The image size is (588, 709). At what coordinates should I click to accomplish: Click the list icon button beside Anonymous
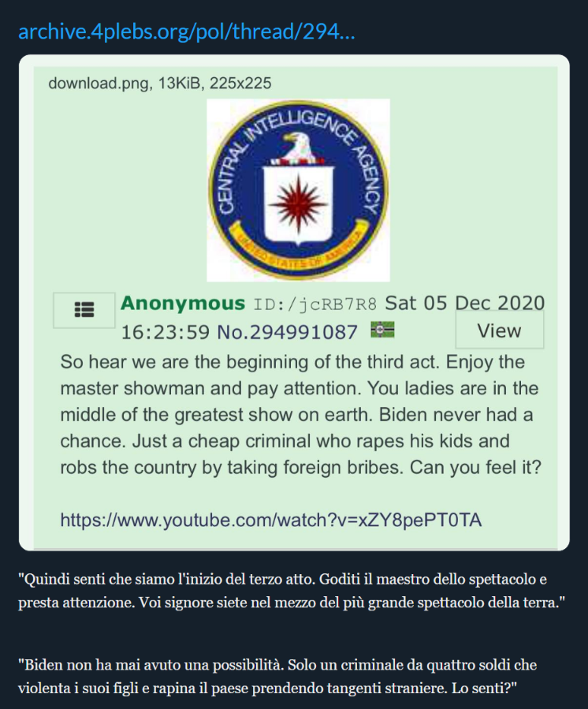pyautogui.click(x=84, y=310)
